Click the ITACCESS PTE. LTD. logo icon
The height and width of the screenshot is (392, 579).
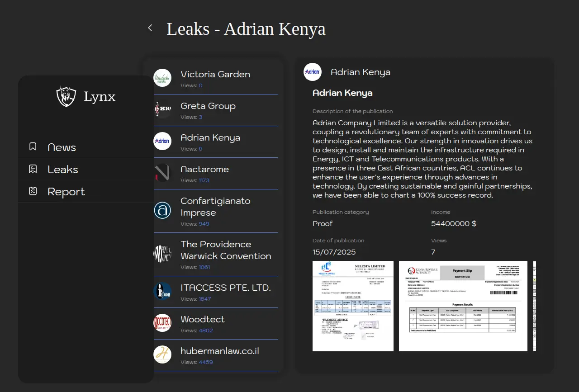[x=162, y=291]
